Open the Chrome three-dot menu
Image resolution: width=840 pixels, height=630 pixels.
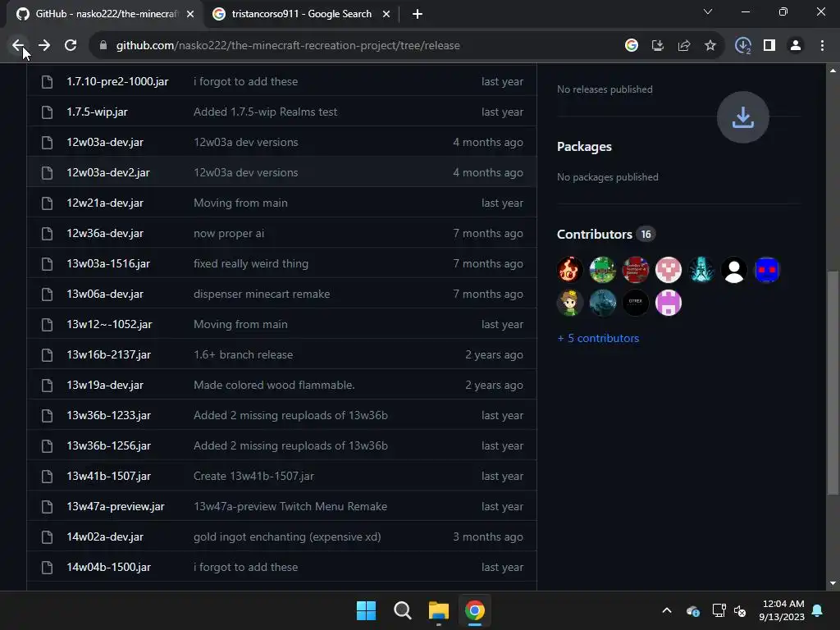coord(822,46)
